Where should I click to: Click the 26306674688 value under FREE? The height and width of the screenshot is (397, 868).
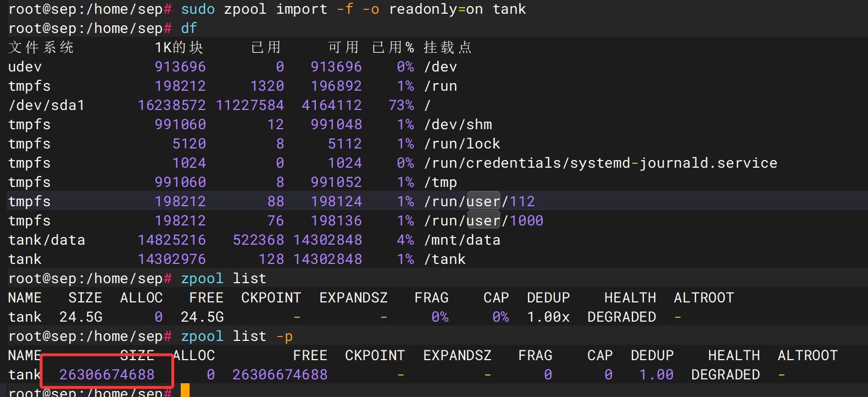(280, 375)
